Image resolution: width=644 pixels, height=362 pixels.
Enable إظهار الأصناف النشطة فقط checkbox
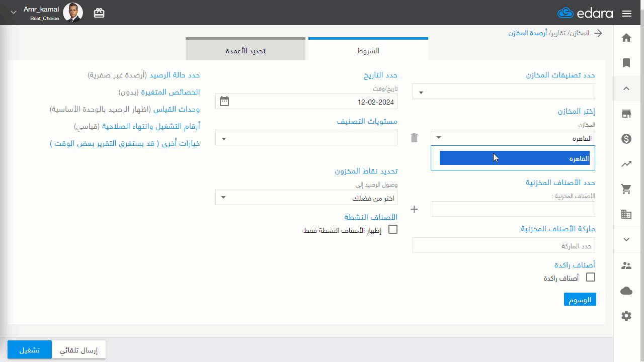(x=393, y=229)
